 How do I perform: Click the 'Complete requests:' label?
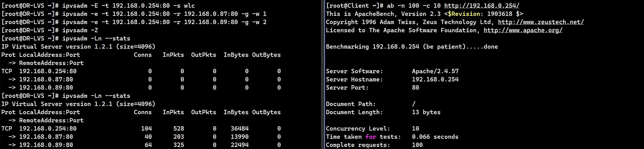point(358,145)
